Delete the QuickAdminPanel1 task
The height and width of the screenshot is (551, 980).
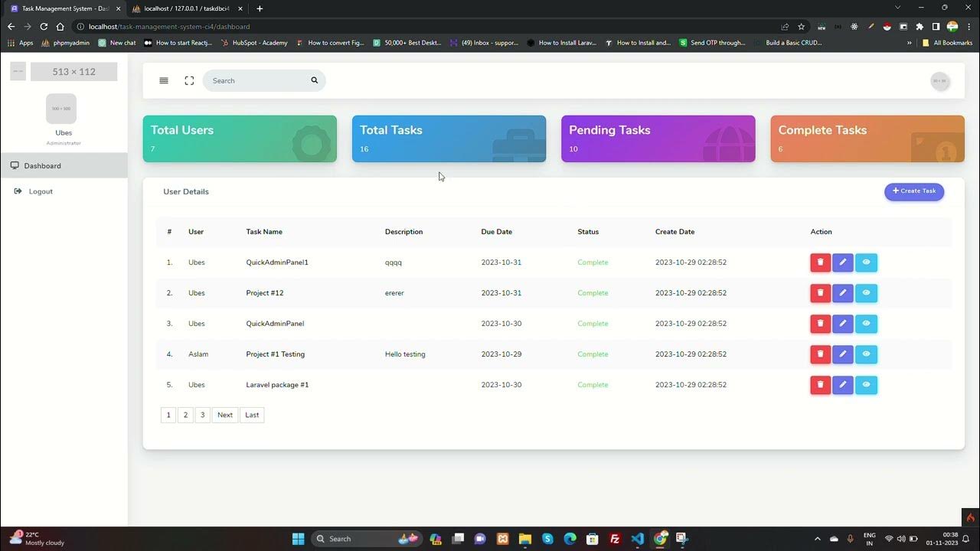820,262
